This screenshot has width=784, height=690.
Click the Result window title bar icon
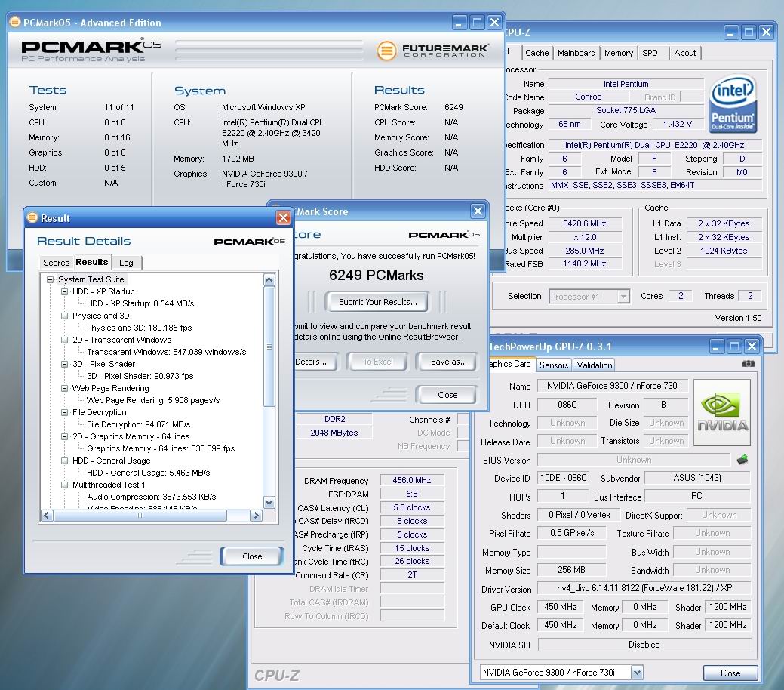point(32,217)
